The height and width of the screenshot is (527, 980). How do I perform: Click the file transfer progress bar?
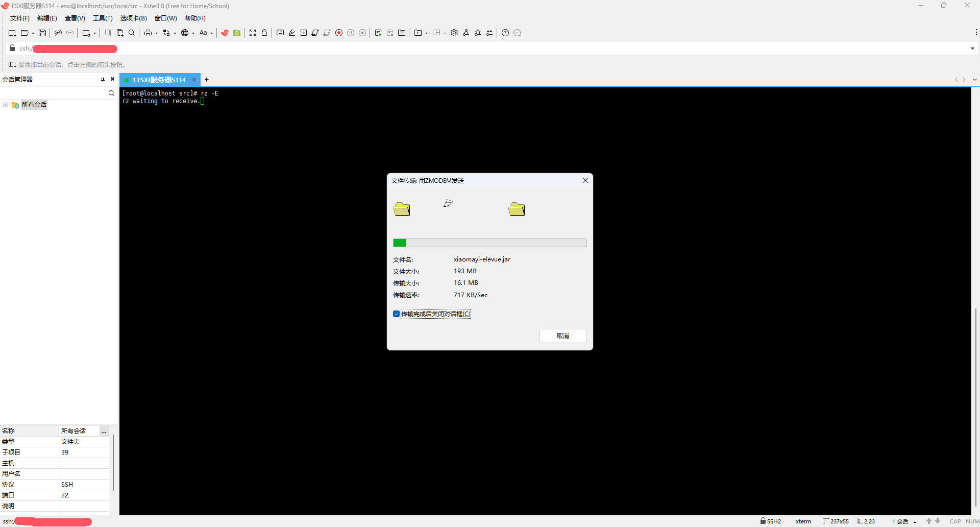click(x=489, y=243)
